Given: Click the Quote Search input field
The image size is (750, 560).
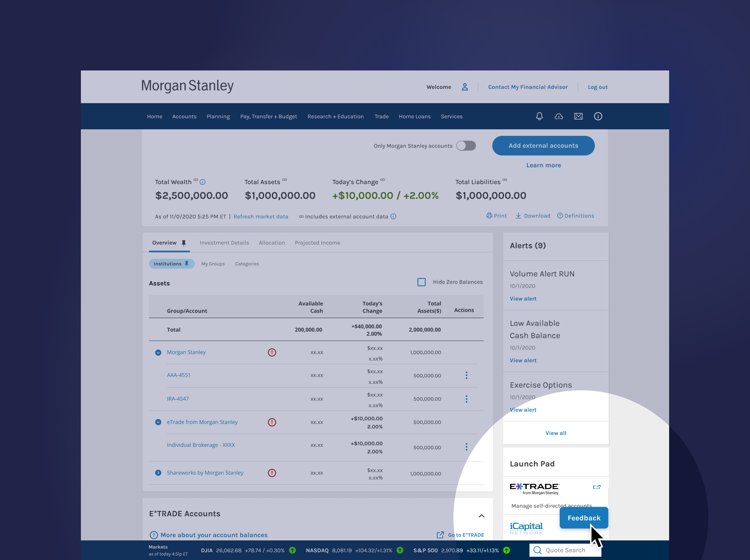Looking at the screenshot, I should (565, 550).
